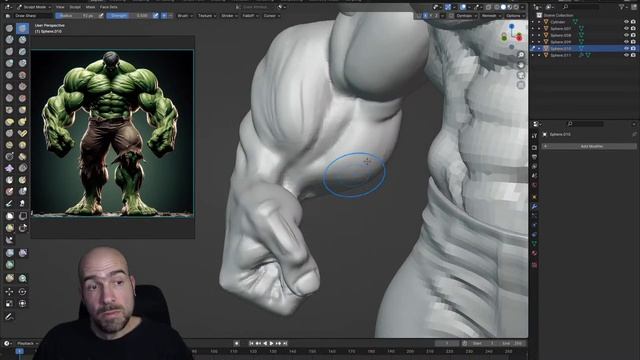This screenshot has width=640, height=360.
Task: Open the Stroke dropdown
Action: click(x=229, y=16)
